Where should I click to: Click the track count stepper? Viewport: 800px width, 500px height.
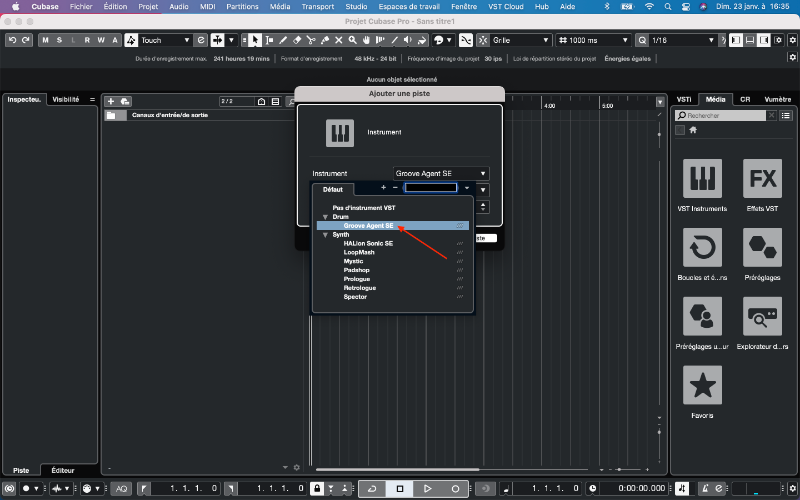point(483,207)
